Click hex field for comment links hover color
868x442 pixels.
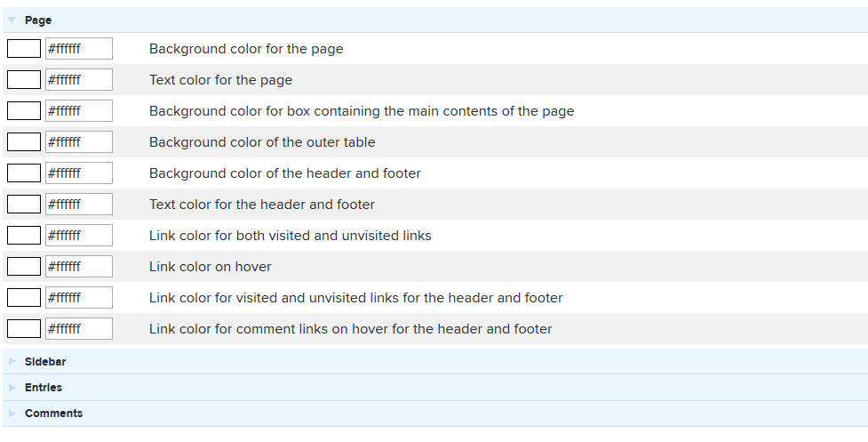click(x=78, y=328)
